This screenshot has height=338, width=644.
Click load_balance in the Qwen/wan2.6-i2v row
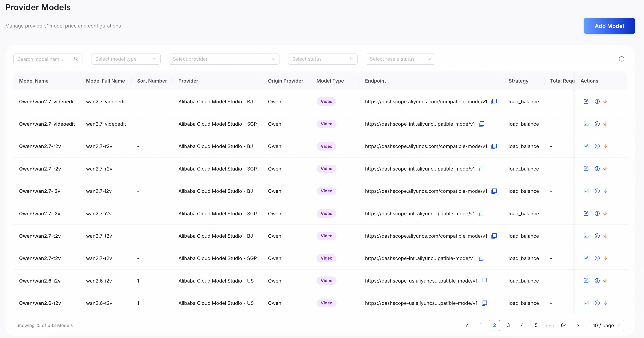(x=524, y=281)
